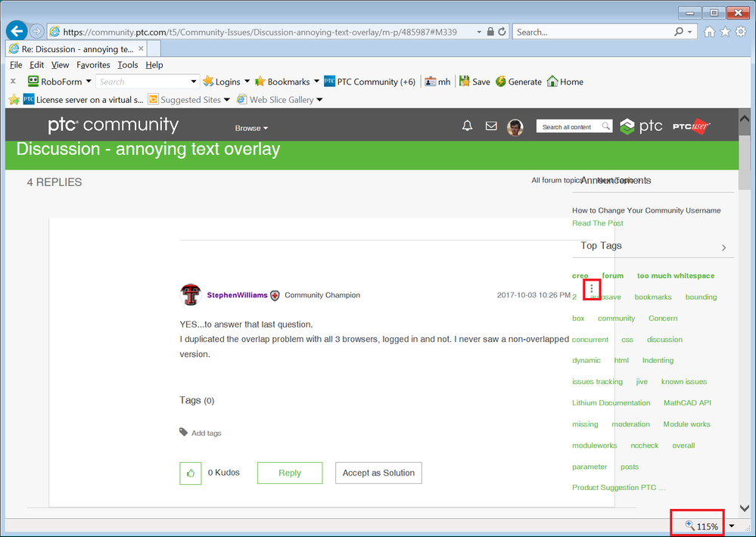Viewport: 756px width, 537px height.
Task: Click 'Read The Post' link
Action: pyautogui.click(x=597, y=223)
